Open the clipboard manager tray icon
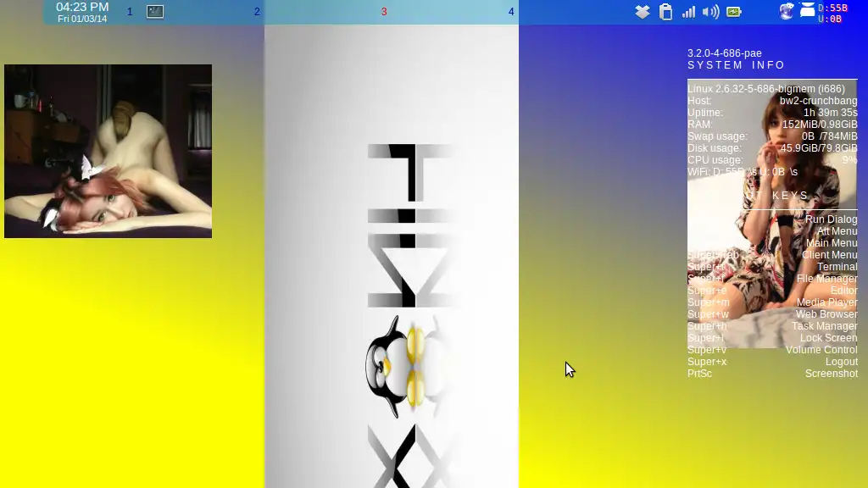868x488 pixels. coord(665,12)
